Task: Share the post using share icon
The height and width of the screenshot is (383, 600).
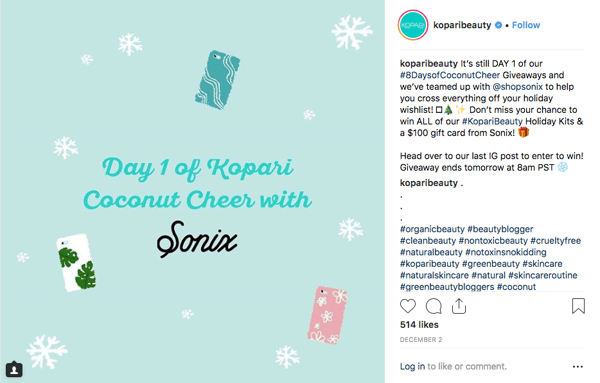Action: [459, 306]
